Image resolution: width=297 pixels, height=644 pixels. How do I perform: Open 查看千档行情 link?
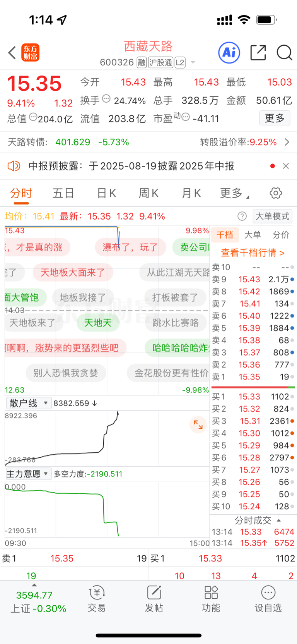coord(253,253)
